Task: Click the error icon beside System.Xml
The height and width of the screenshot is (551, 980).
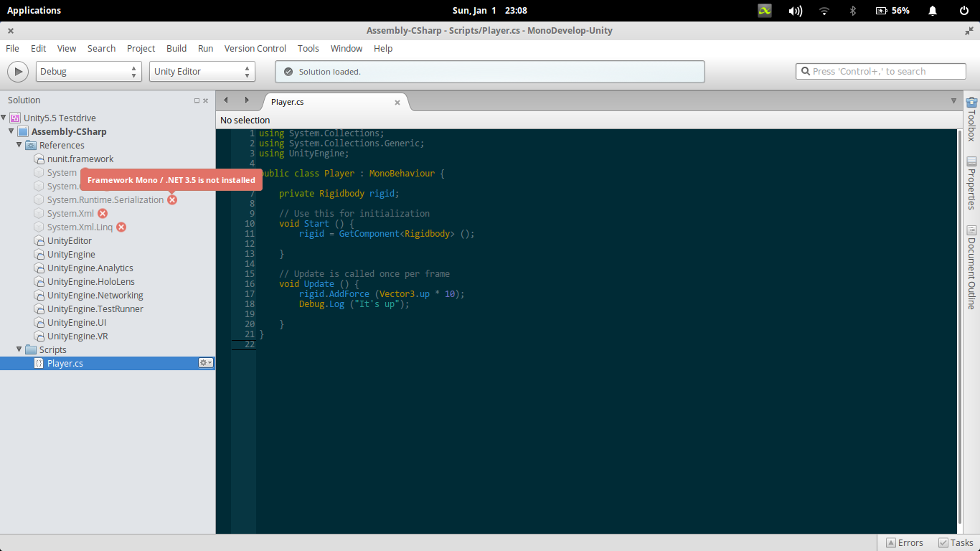Action: (103, 214)
